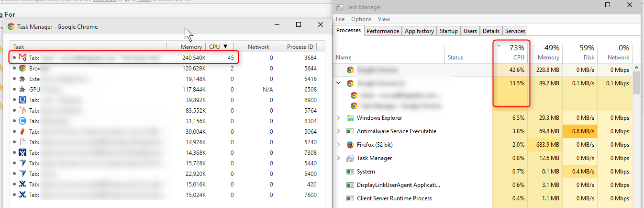644x208 pixels.
Task: Open the View menu in Task Manager
Action: [x=384, y=19]
